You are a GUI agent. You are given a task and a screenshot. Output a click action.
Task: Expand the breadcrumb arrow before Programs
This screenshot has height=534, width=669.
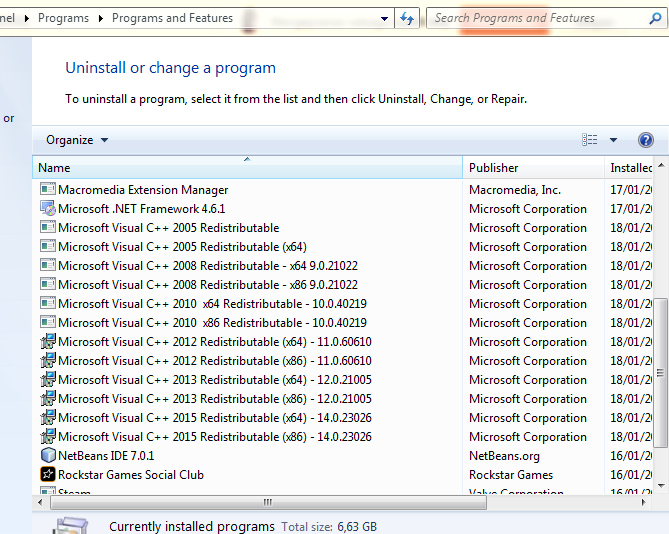click(x=27, y=18)
